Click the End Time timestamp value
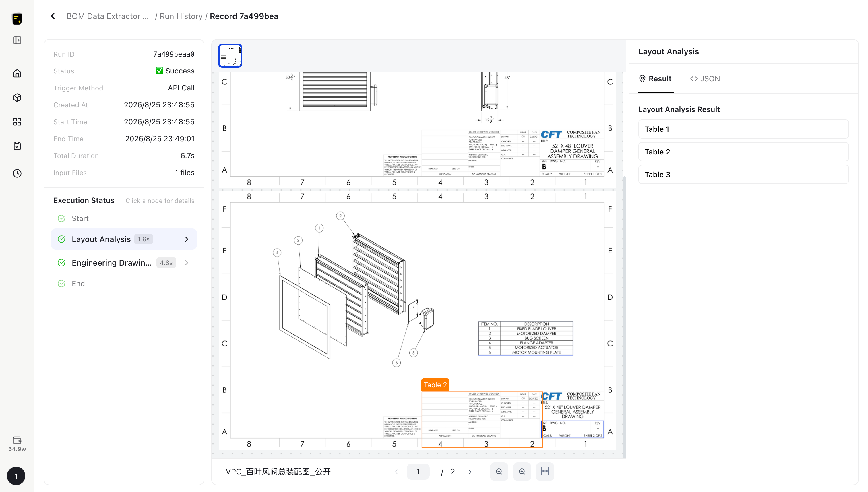This screenshot has height=492, width=868. 160,139
